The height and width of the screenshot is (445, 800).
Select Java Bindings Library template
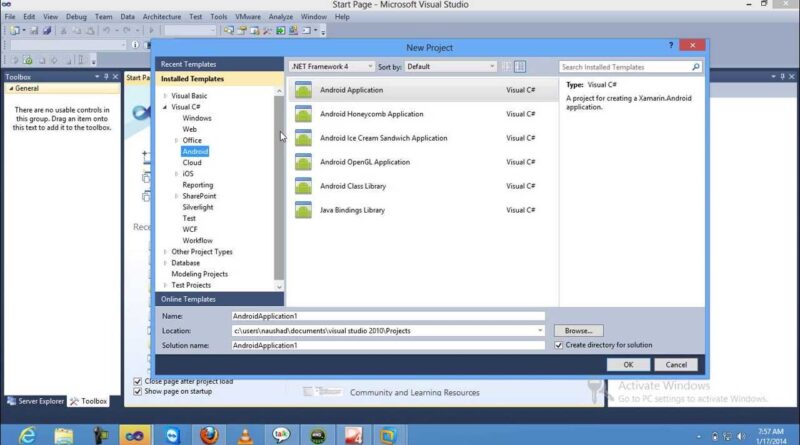pos(423,210)
